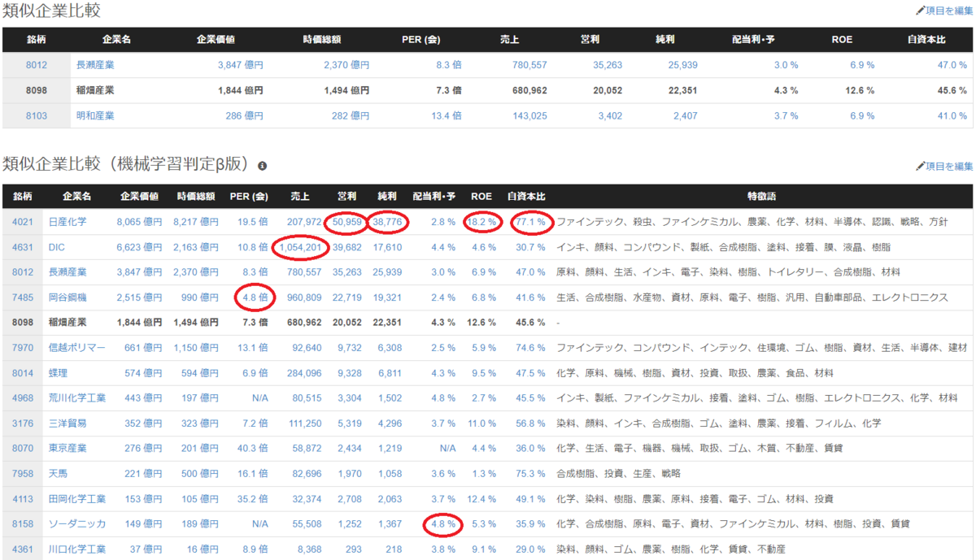Open stock code 3176 link

tap(23, 423)
